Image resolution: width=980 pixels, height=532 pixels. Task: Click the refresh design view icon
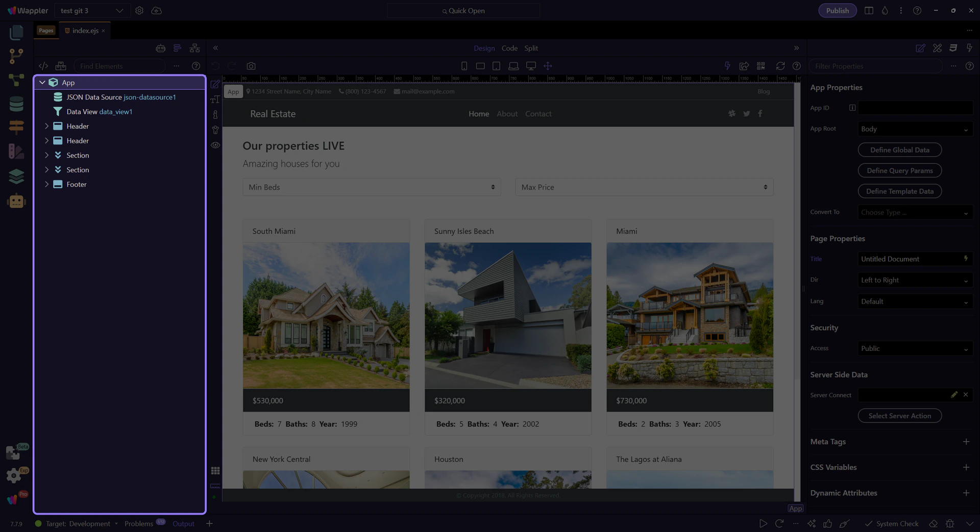780,66
